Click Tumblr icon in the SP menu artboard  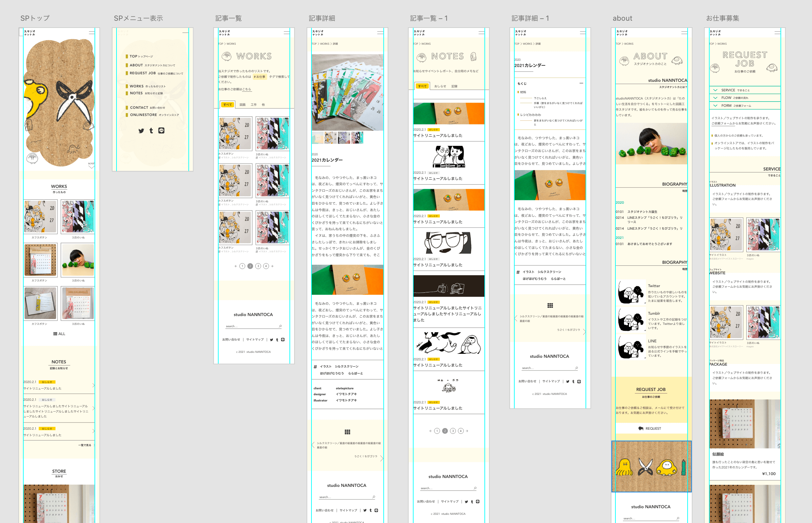[151, 131]
